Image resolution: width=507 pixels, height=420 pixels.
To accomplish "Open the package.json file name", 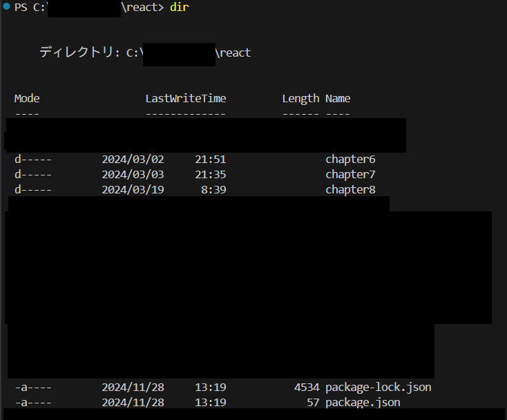I will point(363,403).
